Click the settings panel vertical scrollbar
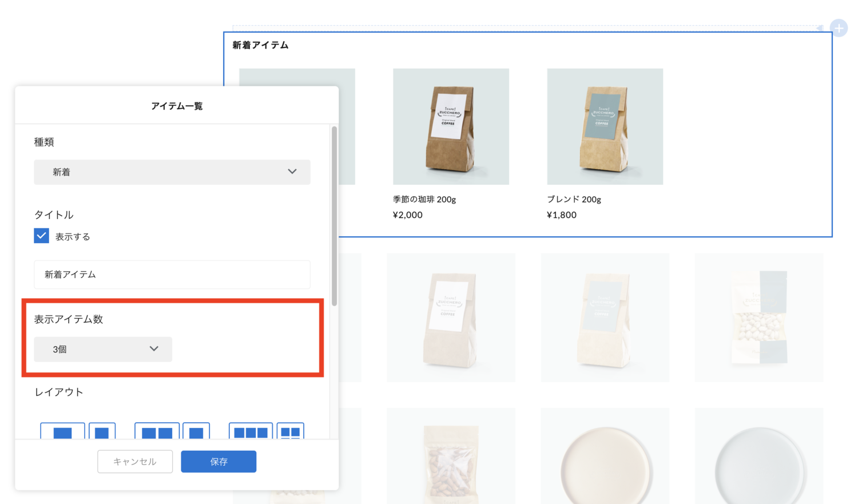 tap(334, 216)
